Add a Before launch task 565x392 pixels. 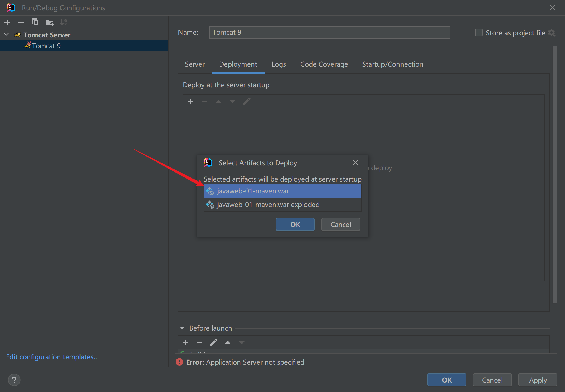[185, 342]
